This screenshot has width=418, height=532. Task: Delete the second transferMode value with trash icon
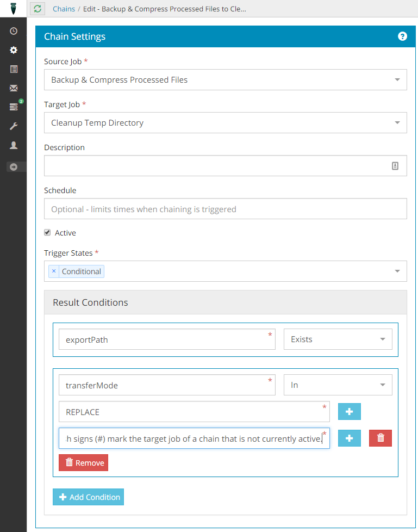[x=380, y=438]
